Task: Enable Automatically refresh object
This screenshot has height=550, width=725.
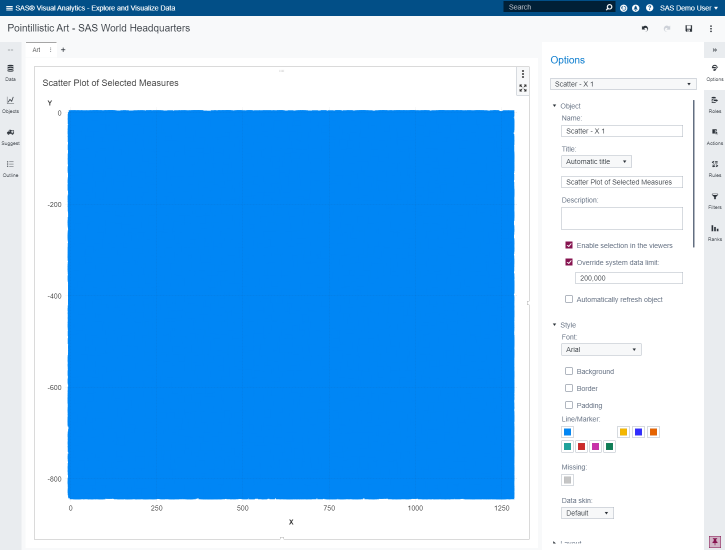Action: coord(569,299)
